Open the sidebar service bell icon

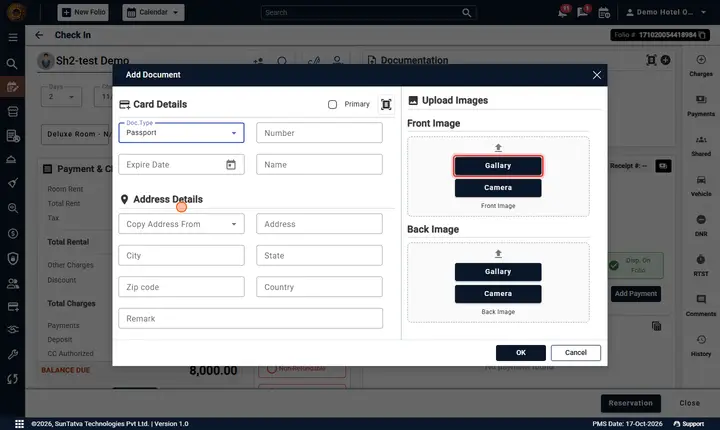pyautogui.click(x=12, y=159)
